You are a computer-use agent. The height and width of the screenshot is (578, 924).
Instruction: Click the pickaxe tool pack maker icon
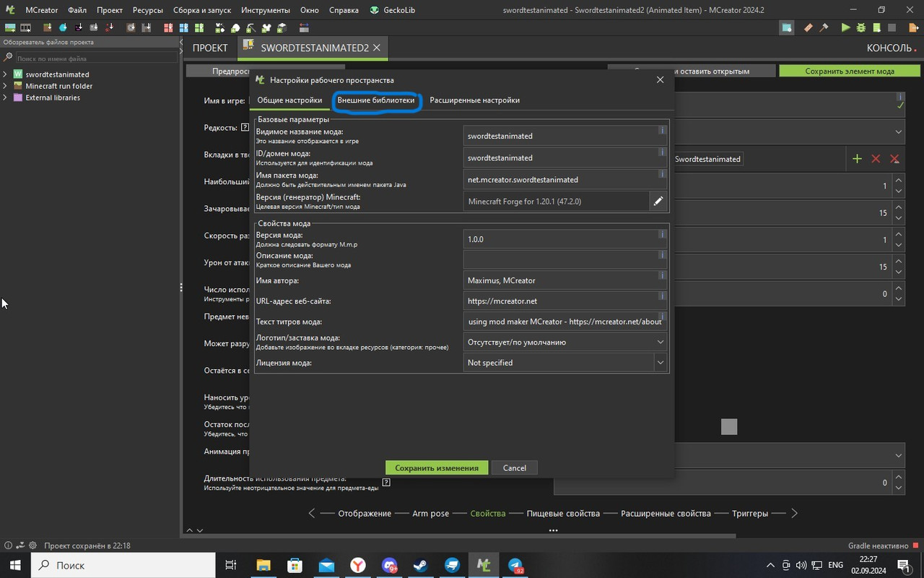click(251, 28)
